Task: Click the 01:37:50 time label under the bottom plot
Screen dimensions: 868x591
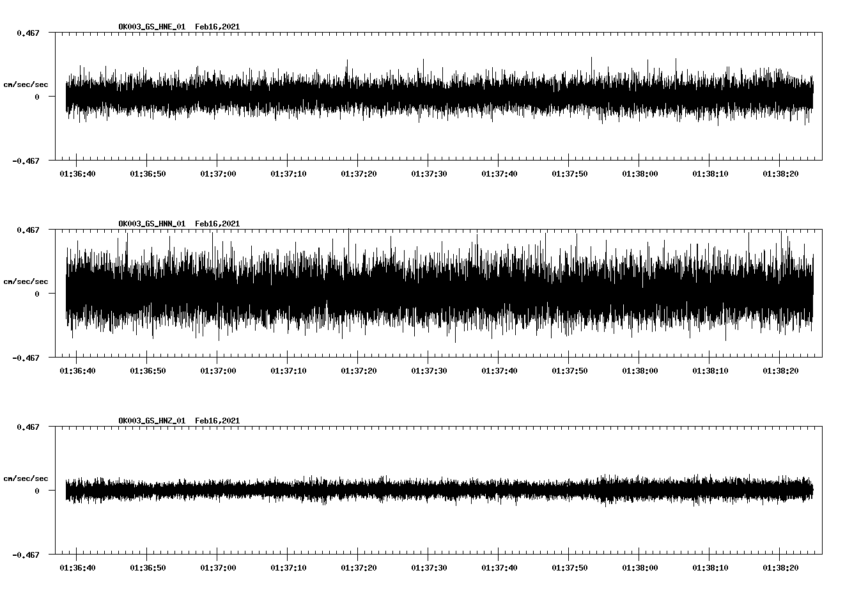Action: pos(570,567)
